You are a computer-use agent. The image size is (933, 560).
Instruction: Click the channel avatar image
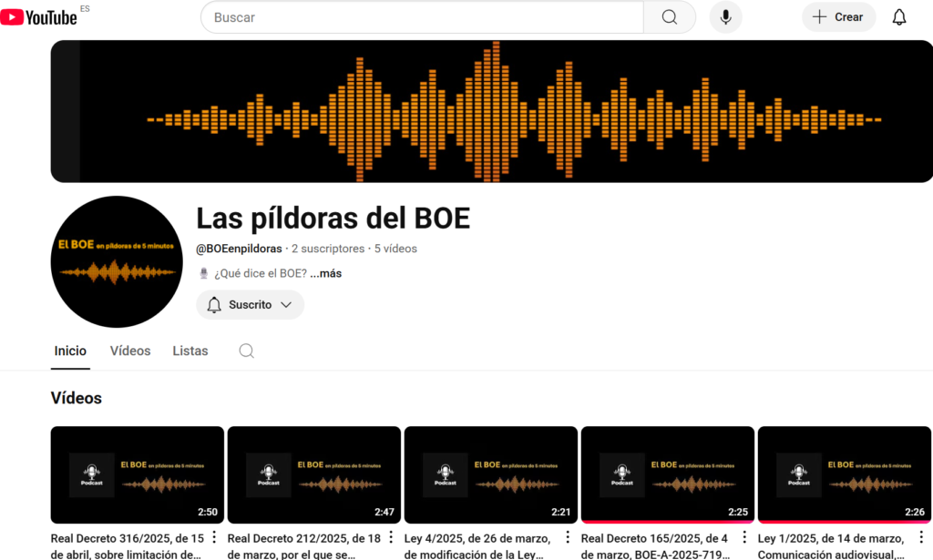tap(117, 261)
